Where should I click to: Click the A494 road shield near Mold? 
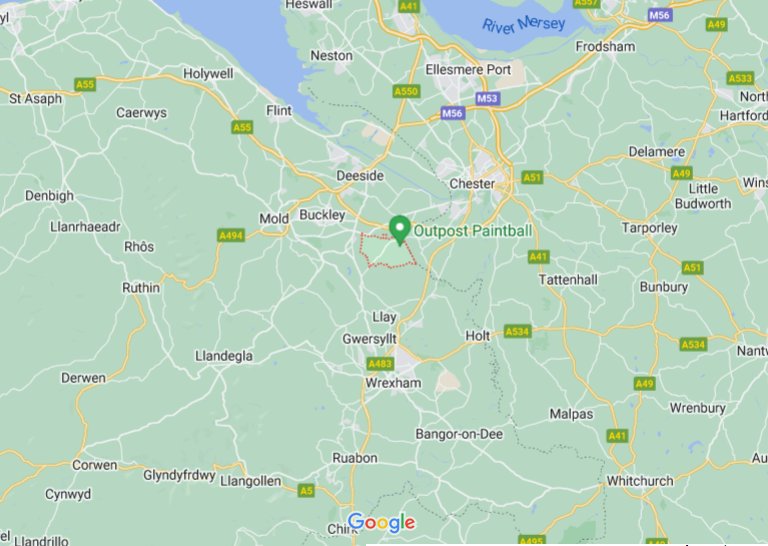(x=231, y=236)
